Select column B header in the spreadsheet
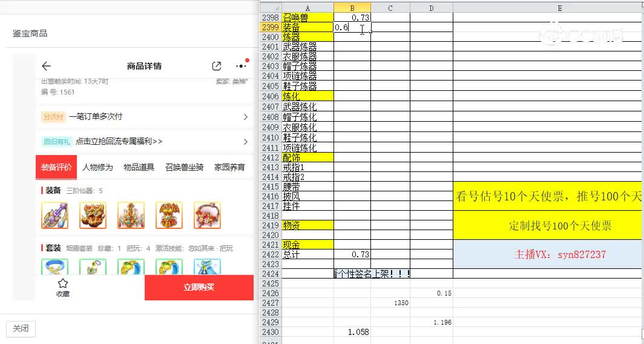 (352, 8)
